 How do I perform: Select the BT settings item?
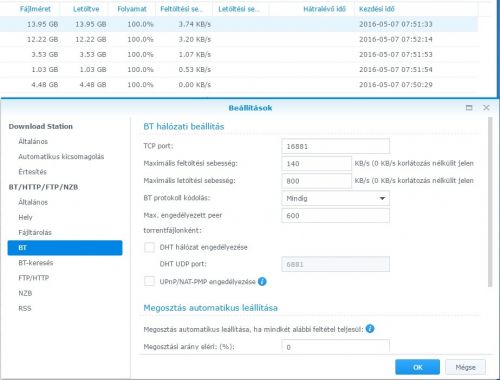65,248
